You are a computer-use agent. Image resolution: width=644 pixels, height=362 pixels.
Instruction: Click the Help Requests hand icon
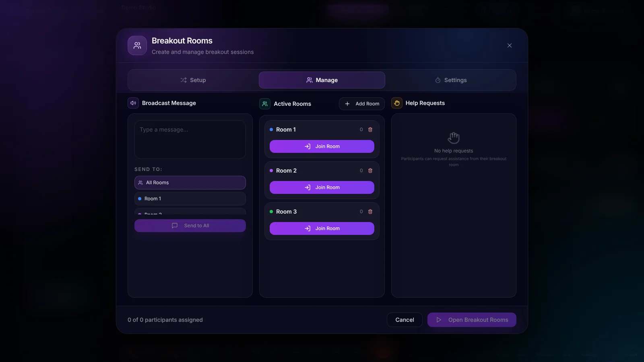(397, 103)
